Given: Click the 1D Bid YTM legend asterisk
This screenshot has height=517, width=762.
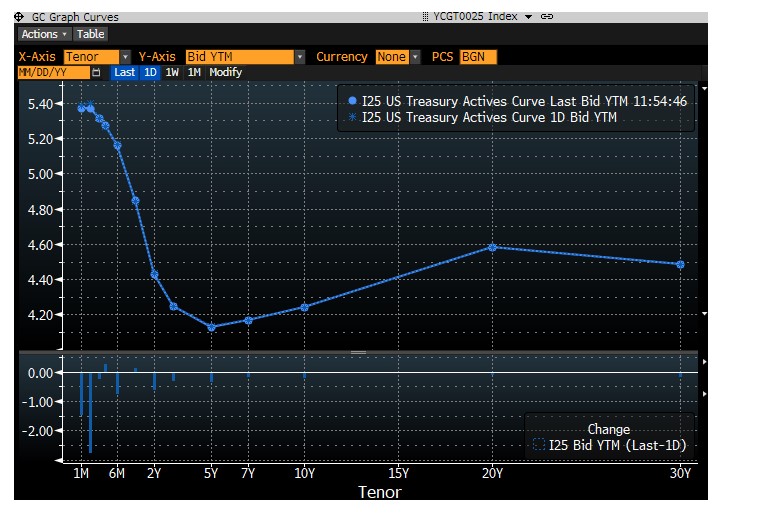Looking at the screenshot, I should pos(352,117).
